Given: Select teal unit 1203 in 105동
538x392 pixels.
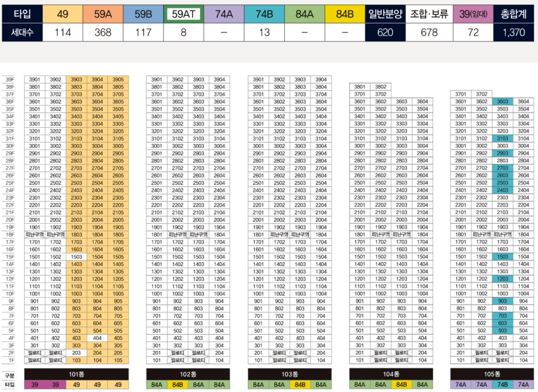Looking at the screenshot, I should click(503, 279).
